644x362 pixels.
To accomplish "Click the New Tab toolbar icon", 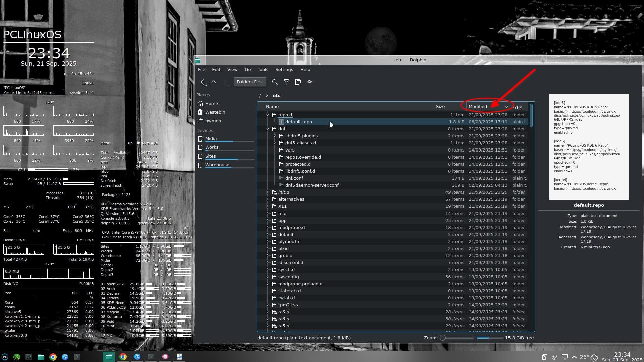I will (298, 82).
